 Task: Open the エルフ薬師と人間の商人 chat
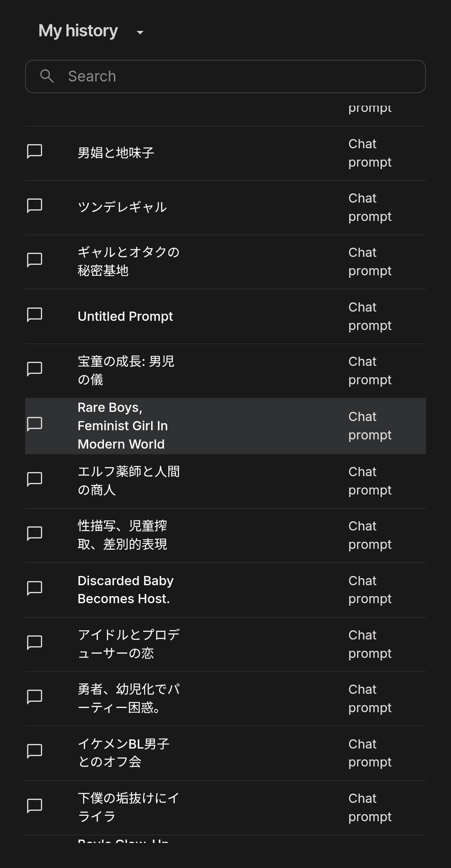(129, 480)
